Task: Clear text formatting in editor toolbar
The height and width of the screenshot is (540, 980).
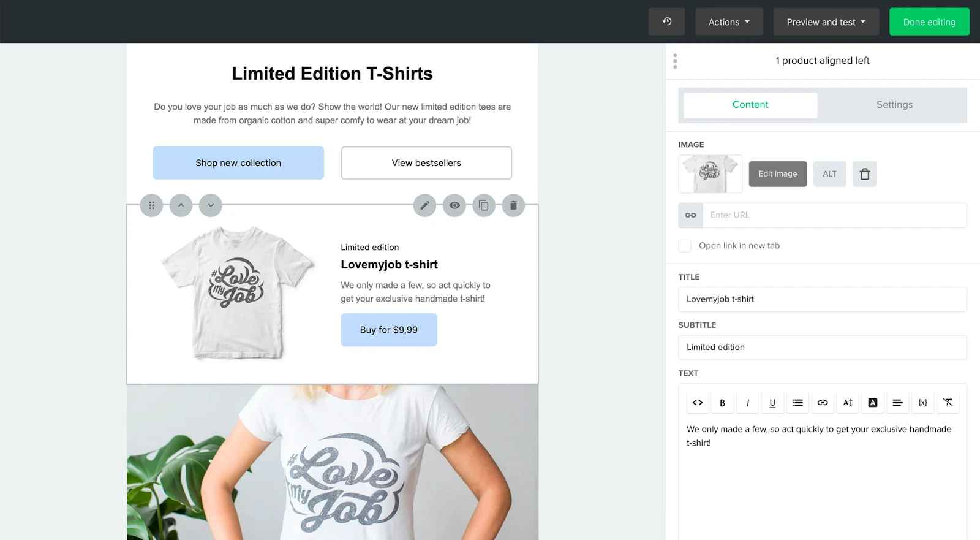Action: point(948,403)
